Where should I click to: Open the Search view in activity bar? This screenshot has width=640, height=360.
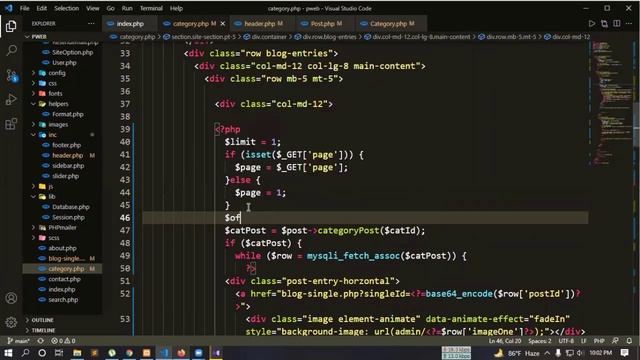11,50
